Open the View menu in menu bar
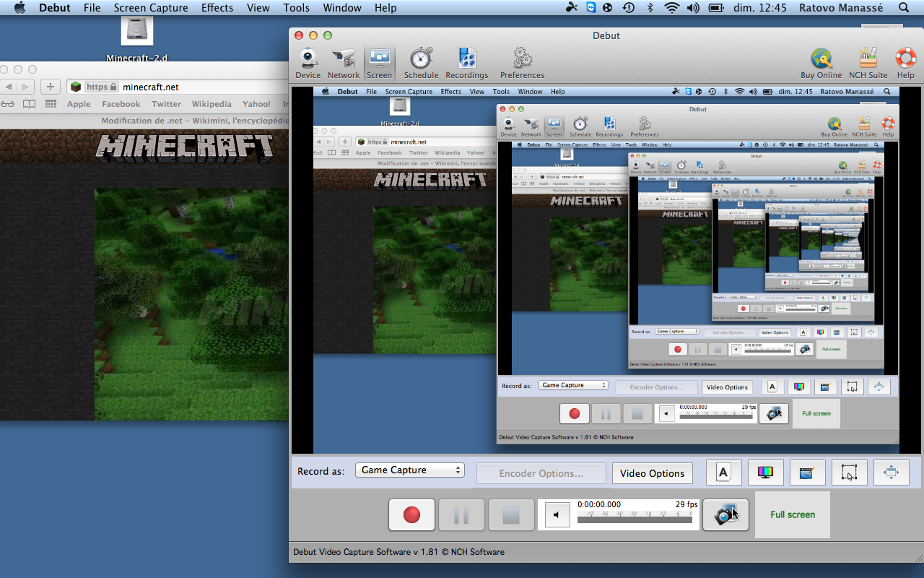The height and width of the screenshot is (578, 924). click(258, 8)
